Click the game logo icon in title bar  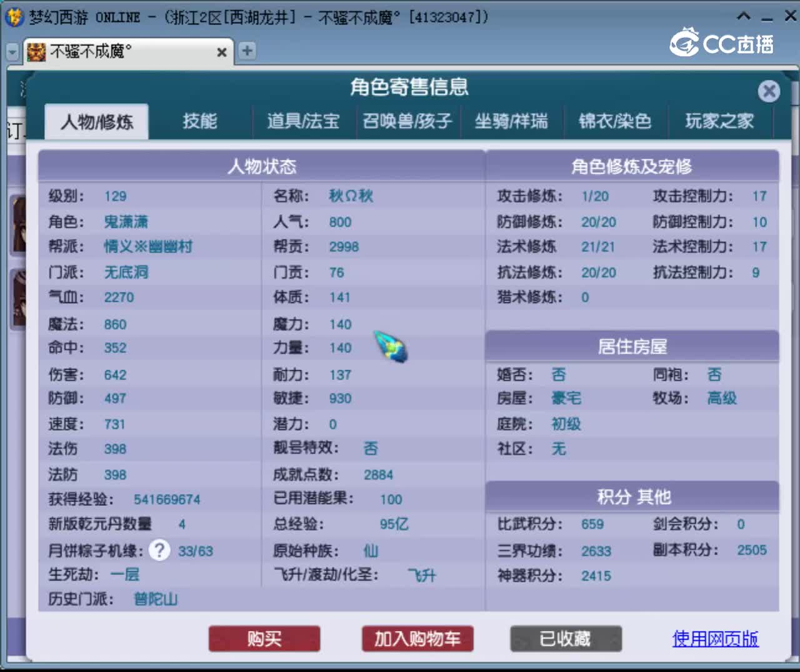13,17
